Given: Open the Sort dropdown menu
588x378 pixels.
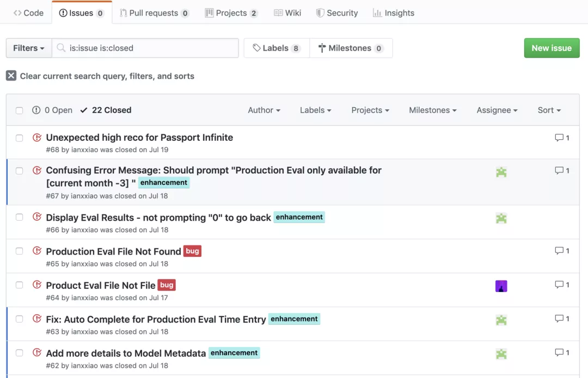Looking at the screenshot, I should [x=549, y=110].
